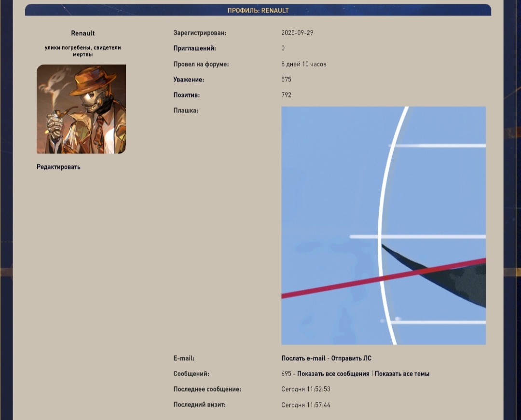Click the Зарегистрирован: label
Screen dimensions: 521x420
(200, 33)
